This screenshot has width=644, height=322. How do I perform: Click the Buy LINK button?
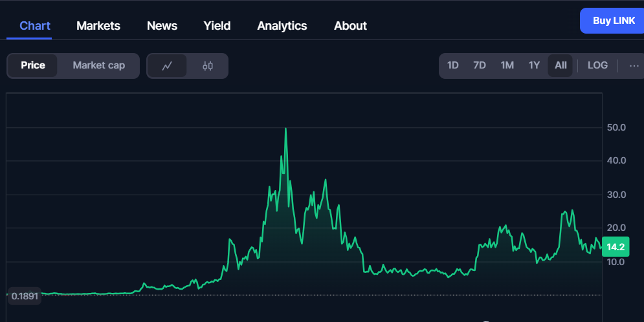pyautogui.click(x=612, y=21)
